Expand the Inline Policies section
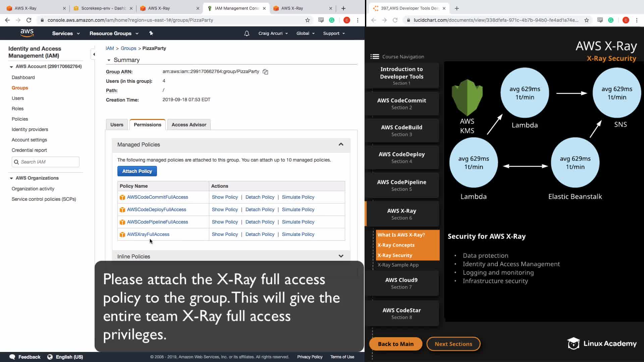The height and width of the screenshot is (362, 644). (x=341, y=256)
